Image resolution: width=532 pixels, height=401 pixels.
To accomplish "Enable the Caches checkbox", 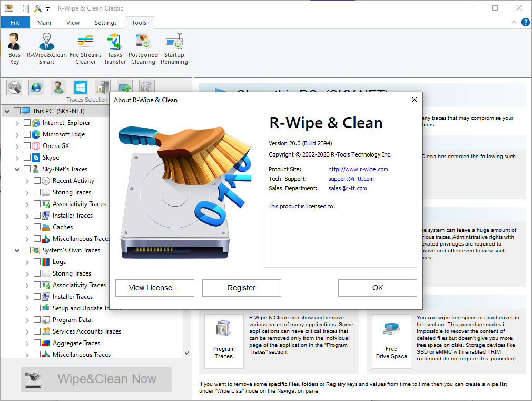I will pyautogui.click(x=37, y=227).
